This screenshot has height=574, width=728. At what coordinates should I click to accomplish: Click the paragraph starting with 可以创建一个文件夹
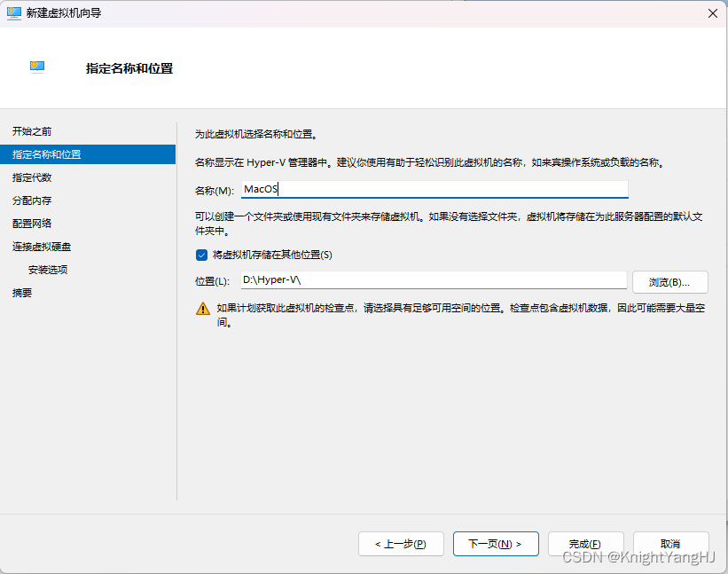449,224
